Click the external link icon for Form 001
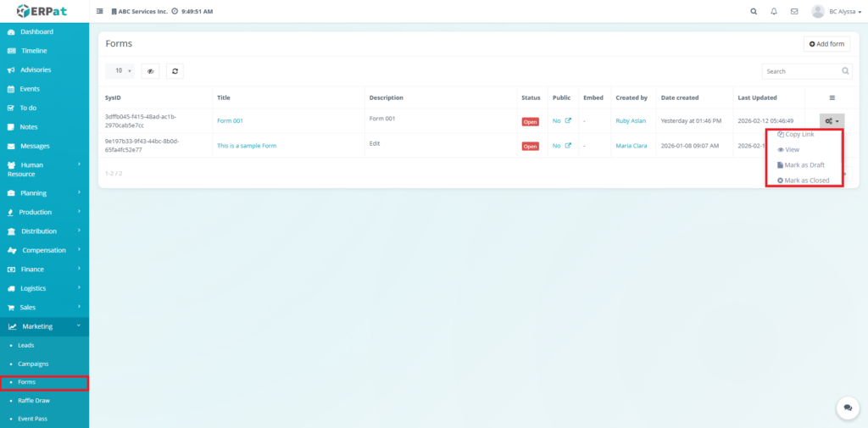 coord(568,121)
